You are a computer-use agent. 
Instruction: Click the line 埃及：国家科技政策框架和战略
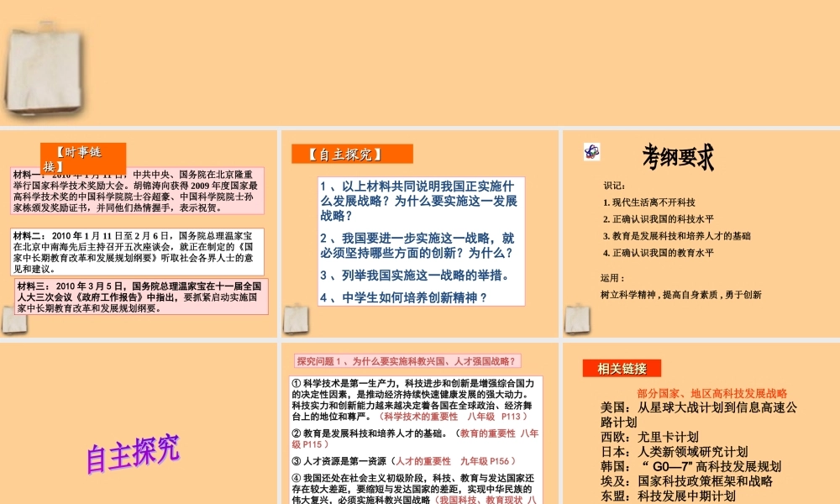point(686,481)
